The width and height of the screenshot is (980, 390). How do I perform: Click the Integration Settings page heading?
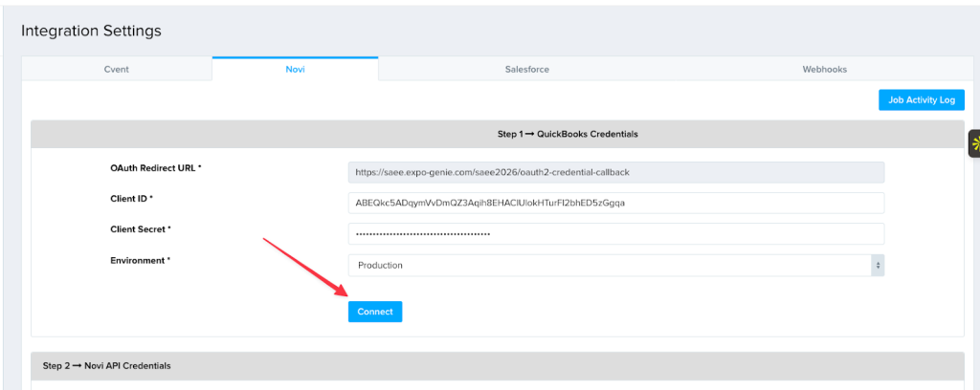coord(91,31)
